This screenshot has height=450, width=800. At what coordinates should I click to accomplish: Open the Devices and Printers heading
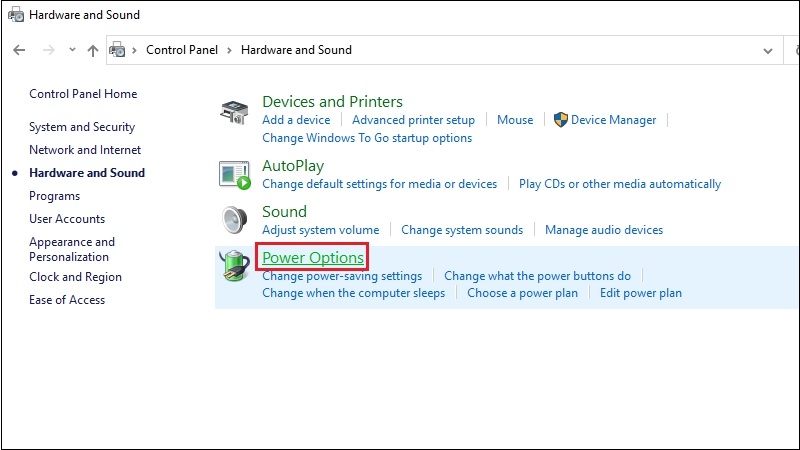pyautogui.click(x=332, y=102)
